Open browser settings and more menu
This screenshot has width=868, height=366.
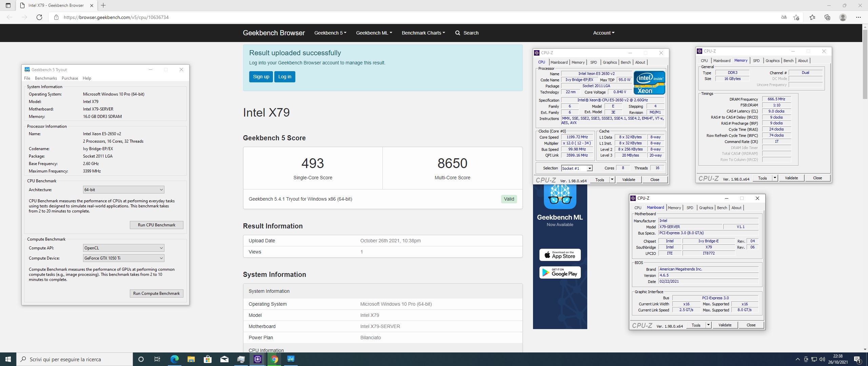click(859, 17)
